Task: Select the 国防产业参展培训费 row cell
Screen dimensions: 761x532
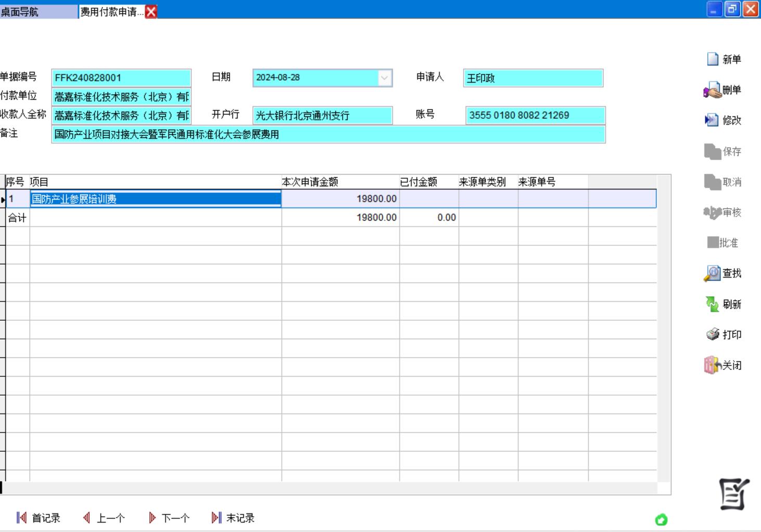Action: coord(155,199)
